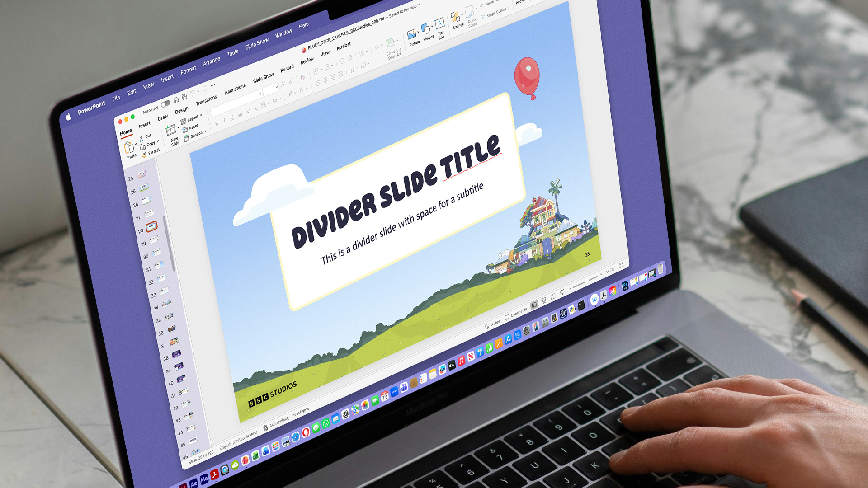
Task: Click Accessibility: Investigate in status bar
Action: point(287,418)
